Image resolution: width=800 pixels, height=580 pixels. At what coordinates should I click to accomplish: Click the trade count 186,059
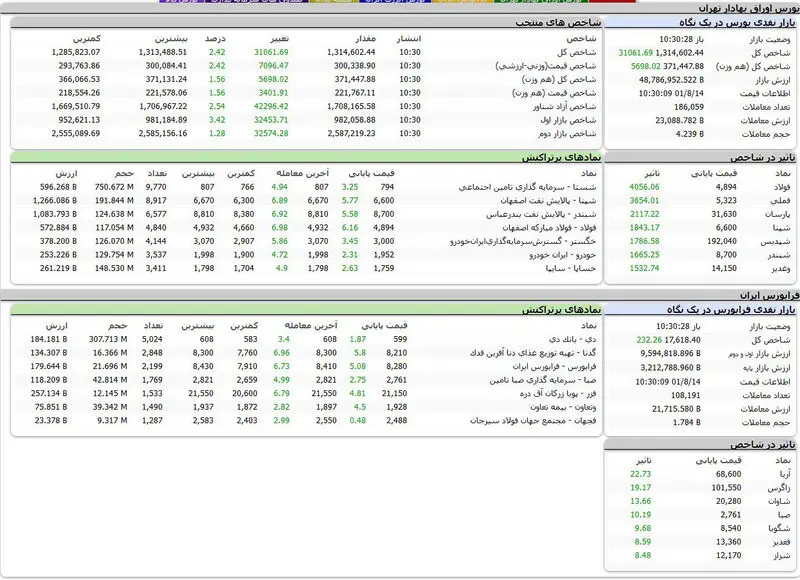point(689,107)
